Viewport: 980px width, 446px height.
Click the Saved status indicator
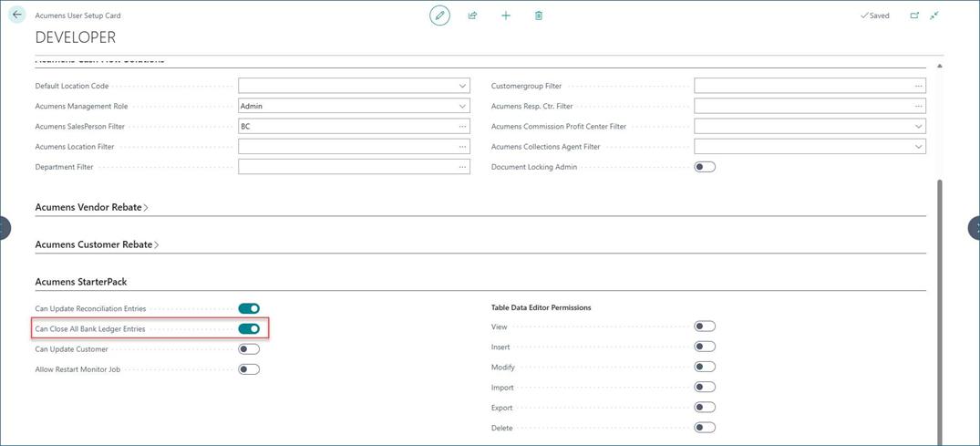tap(874, 16)
